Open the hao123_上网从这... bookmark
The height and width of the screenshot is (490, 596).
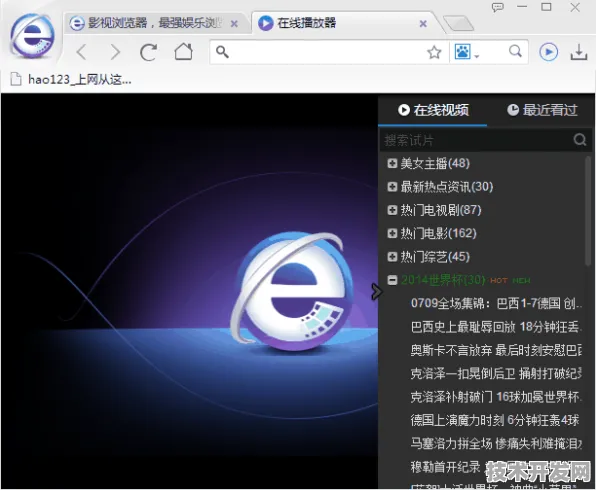pos(71,79)
